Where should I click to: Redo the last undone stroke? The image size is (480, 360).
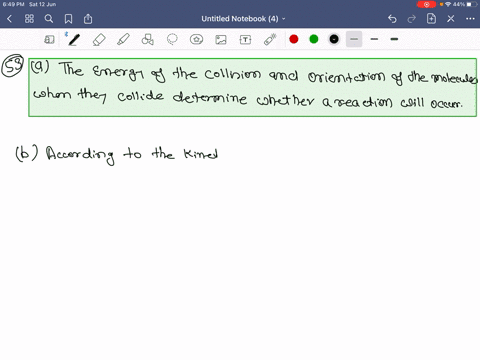click(x=412, y=19)
